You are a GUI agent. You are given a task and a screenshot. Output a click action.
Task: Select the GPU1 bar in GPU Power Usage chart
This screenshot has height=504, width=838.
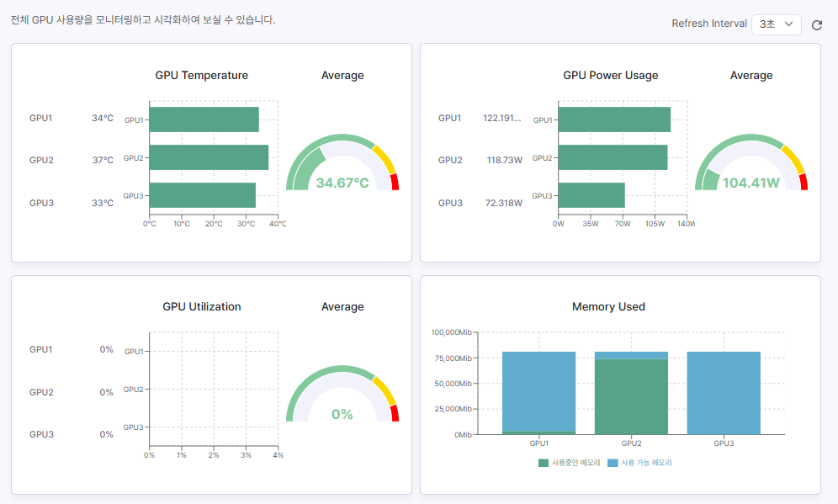pyautogui.click(x=614, y=119)
